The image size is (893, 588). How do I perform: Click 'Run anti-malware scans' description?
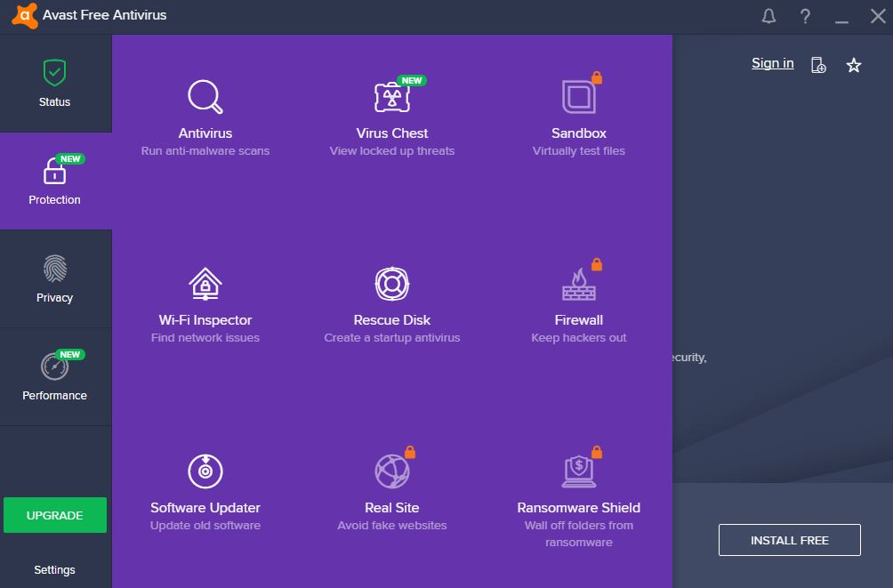click(205, 151)
